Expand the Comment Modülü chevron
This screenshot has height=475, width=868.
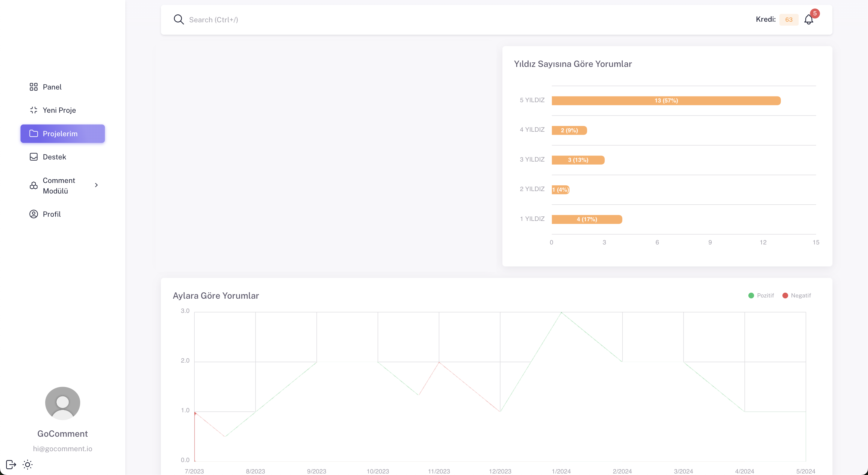96,185
